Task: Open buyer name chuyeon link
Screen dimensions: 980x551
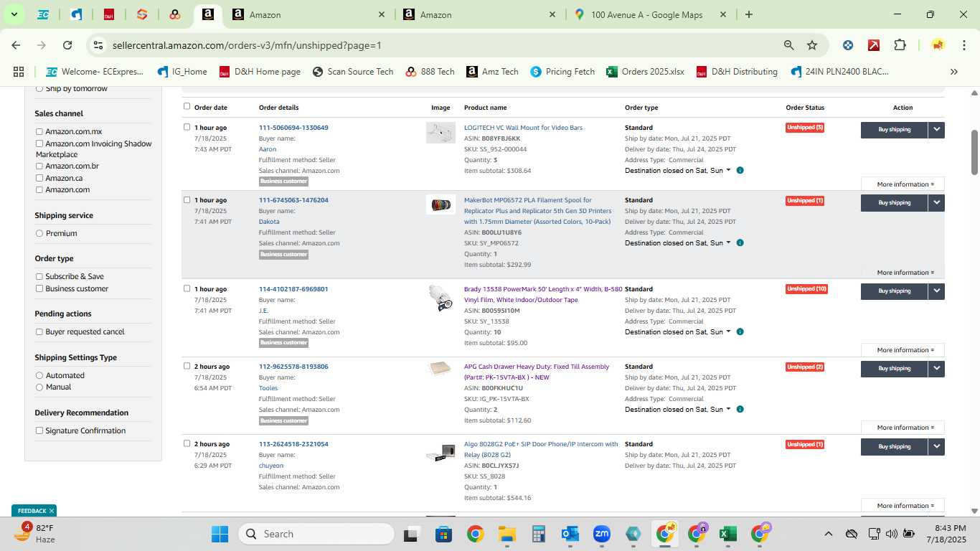Action: [x=271, y=466]
